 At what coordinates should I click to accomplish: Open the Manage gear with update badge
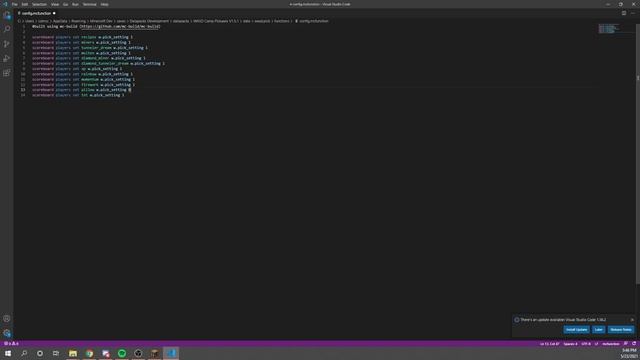tap(7, 333)
